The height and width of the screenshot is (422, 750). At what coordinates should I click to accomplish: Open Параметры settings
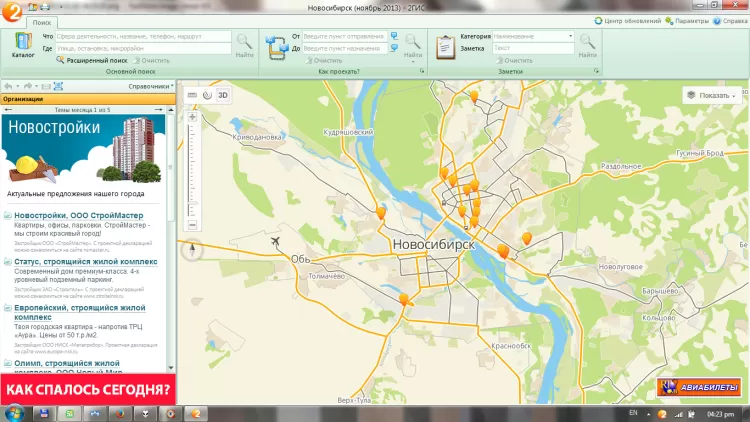click(687, 21)
